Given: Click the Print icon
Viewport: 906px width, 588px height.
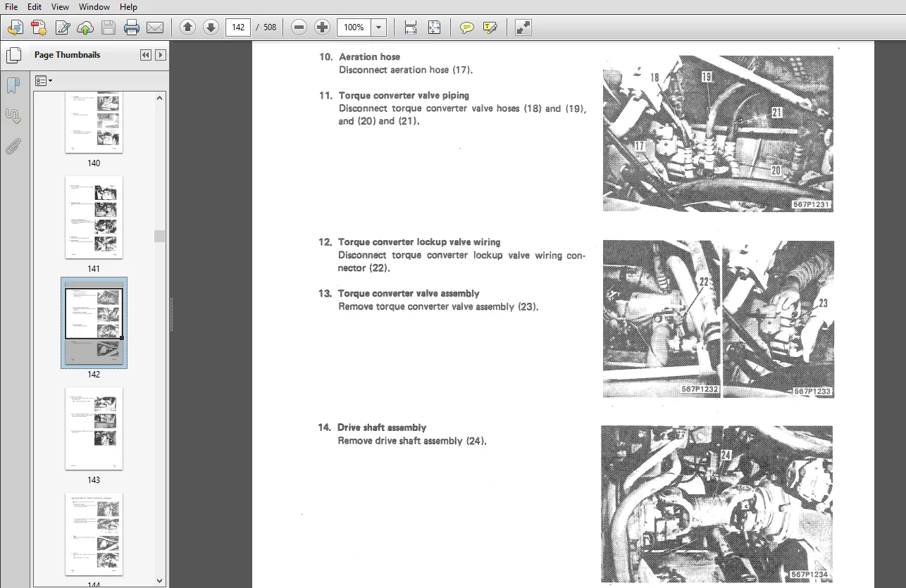Looking at the screenshot, I should 132,27.
